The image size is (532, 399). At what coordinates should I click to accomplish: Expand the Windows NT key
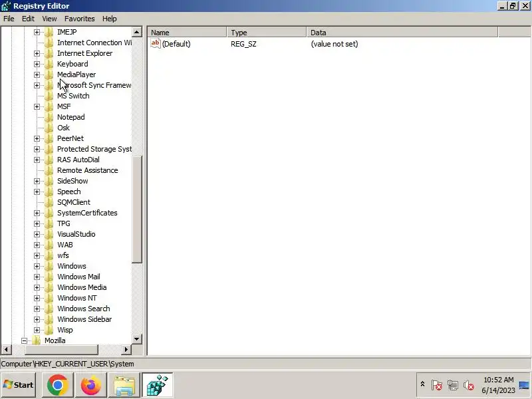click(37, 298)
